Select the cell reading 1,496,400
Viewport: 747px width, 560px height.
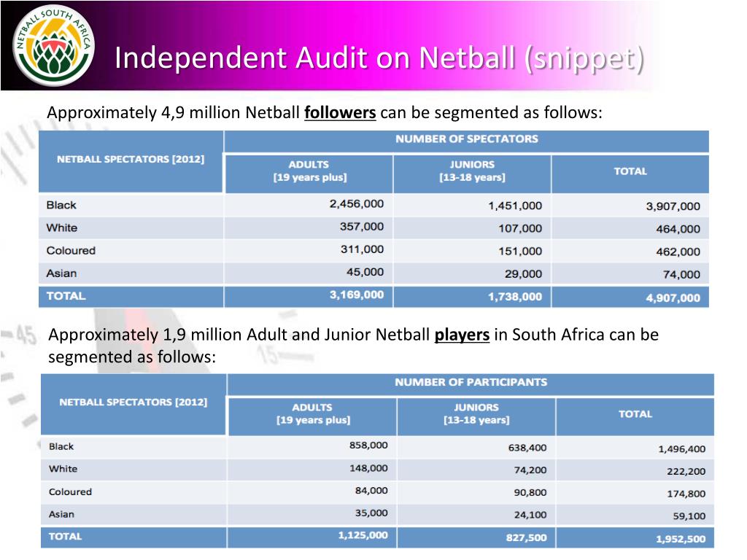(x=682, y=448)
